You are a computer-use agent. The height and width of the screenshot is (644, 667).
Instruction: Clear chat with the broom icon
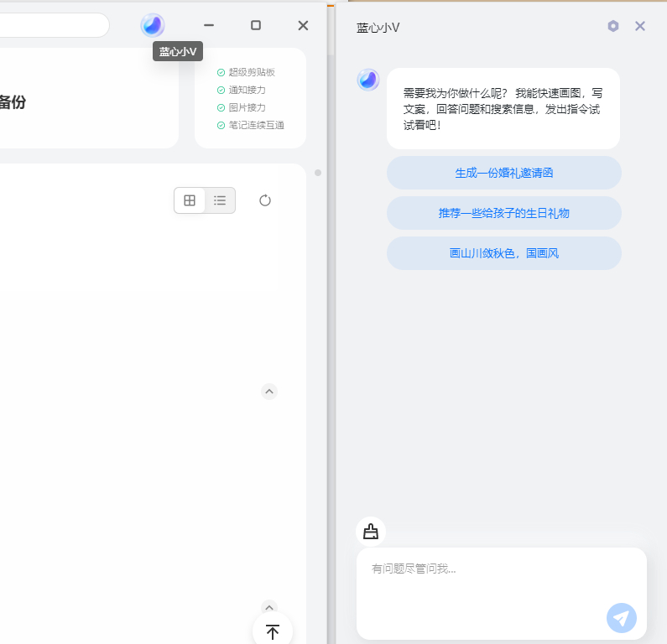(x=371, y=532)
